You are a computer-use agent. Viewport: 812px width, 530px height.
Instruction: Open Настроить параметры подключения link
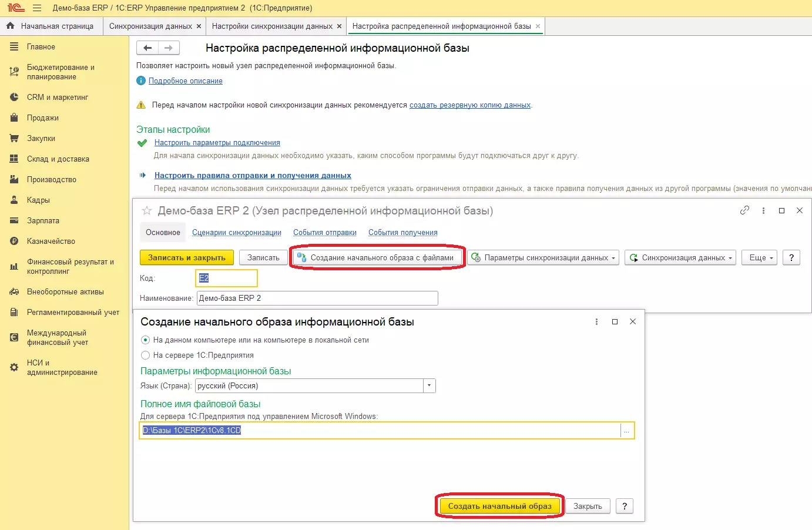point(217,143)
